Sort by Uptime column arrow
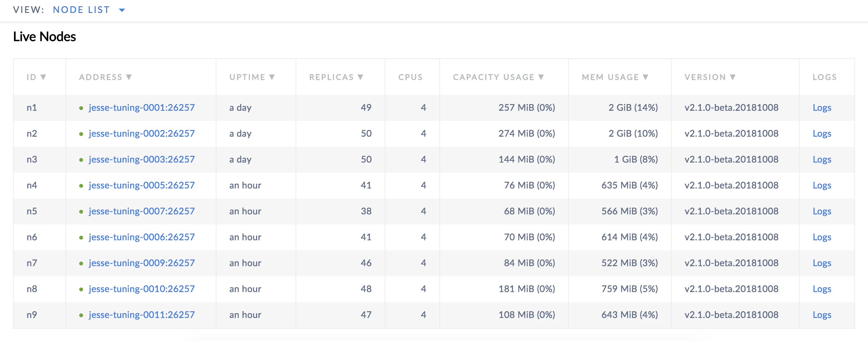 272,77
